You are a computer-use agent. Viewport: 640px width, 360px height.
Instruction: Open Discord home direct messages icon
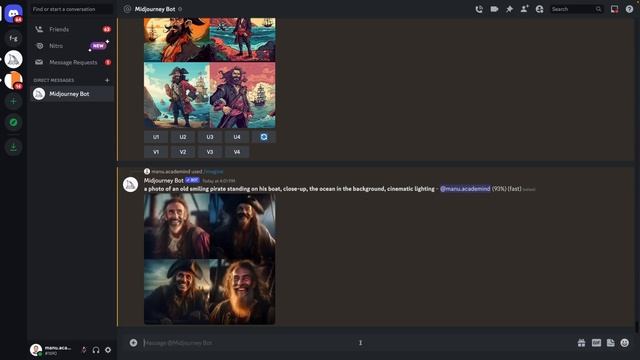(x=13, y=13)
